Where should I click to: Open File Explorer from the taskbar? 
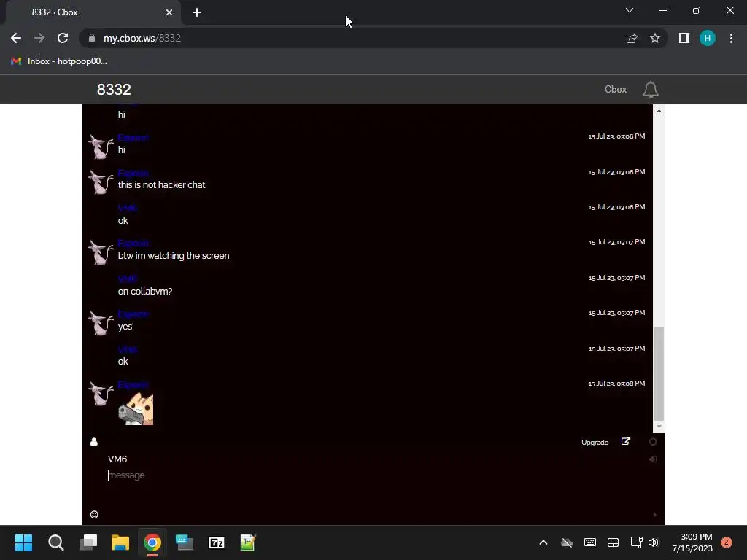pyautogui.click(x=120, y=542)
